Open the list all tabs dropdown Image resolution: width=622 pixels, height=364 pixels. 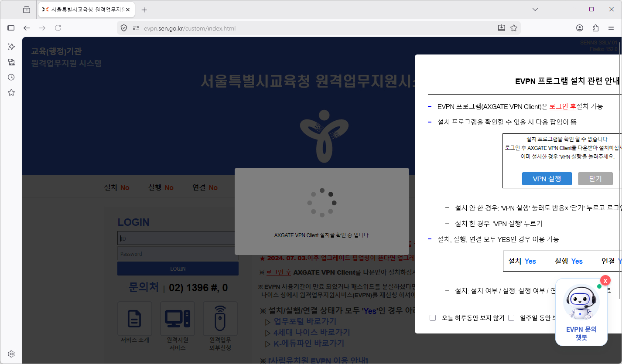(535, 10)
